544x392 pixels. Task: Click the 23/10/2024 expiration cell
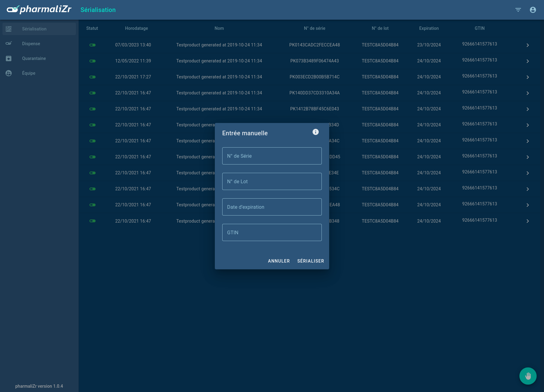429,45
